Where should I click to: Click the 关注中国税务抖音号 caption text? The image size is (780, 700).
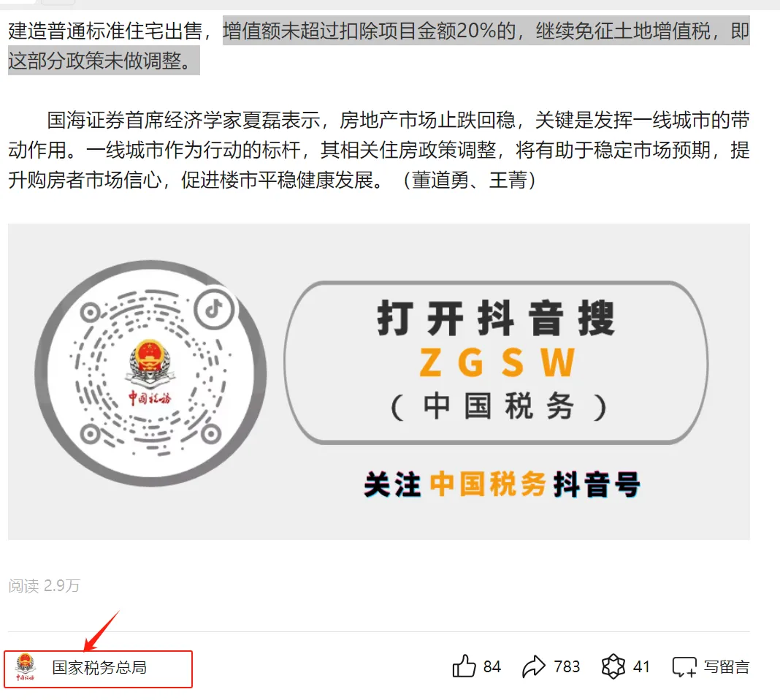point(502,484)
